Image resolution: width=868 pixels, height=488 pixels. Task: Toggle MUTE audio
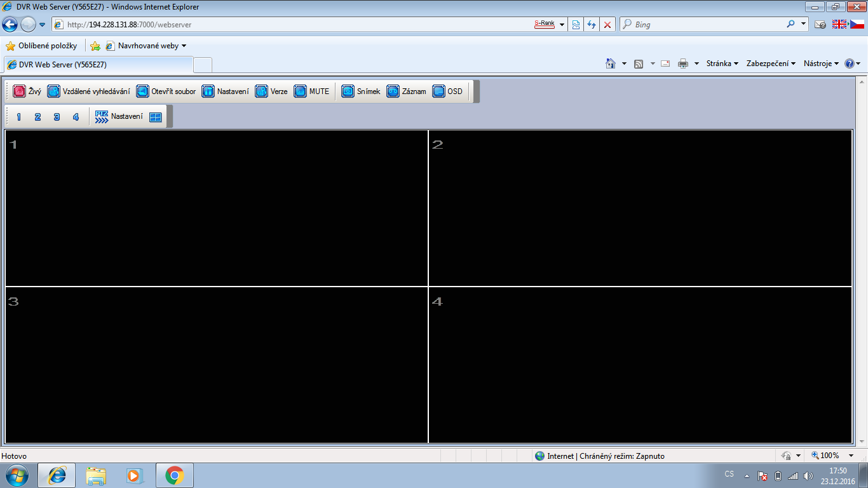click(312, 91)
